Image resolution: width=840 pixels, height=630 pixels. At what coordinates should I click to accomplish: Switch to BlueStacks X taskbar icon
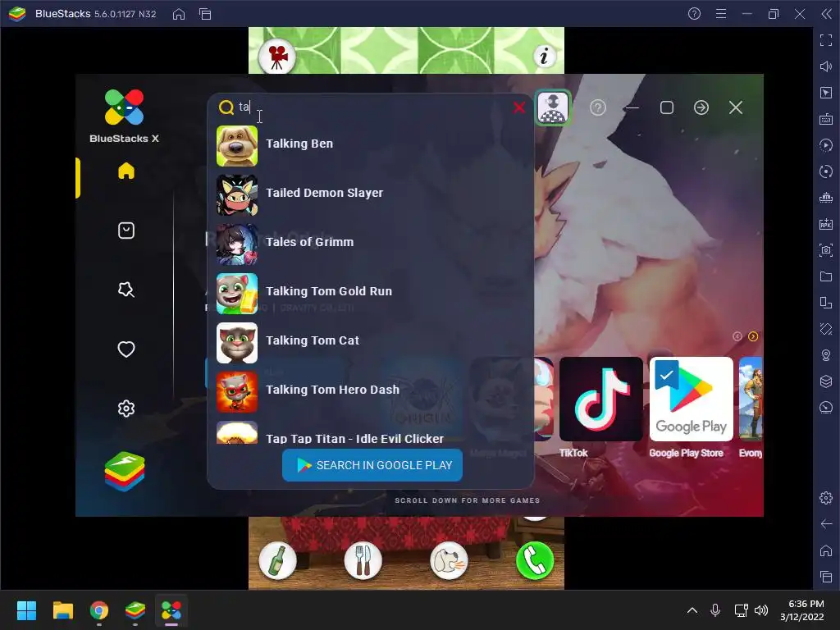(171, 610)
